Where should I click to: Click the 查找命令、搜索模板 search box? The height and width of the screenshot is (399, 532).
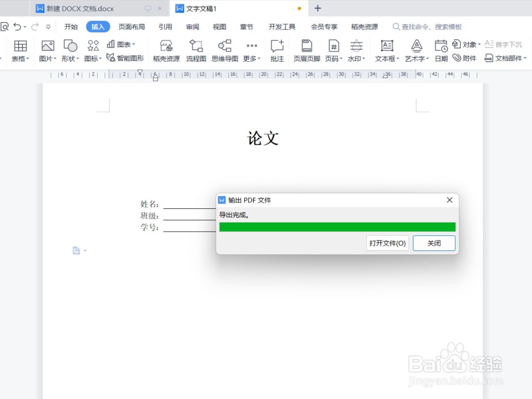[x=427, y=27]
